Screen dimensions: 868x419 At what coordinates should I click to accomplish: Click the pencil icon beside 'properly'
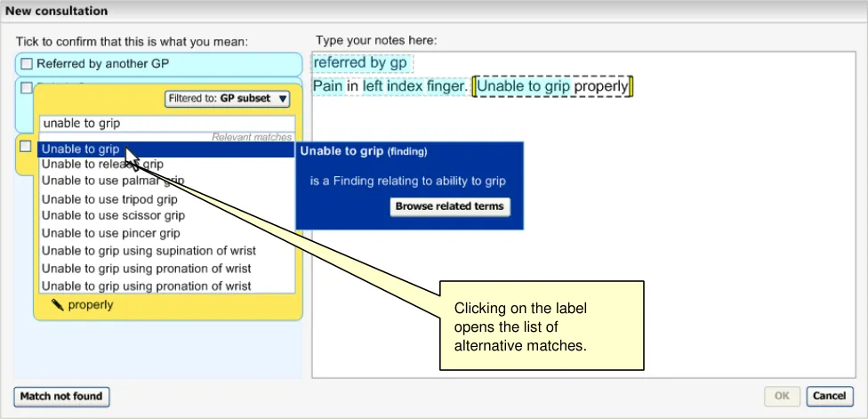tap(58, 305)
